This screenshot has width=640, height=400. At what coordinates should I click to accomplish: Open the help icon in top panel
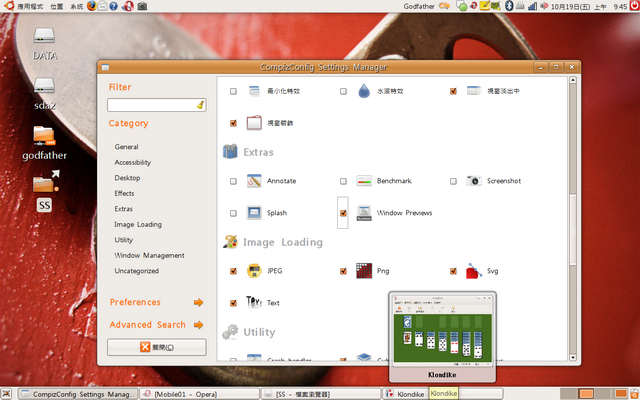[113, 6]
